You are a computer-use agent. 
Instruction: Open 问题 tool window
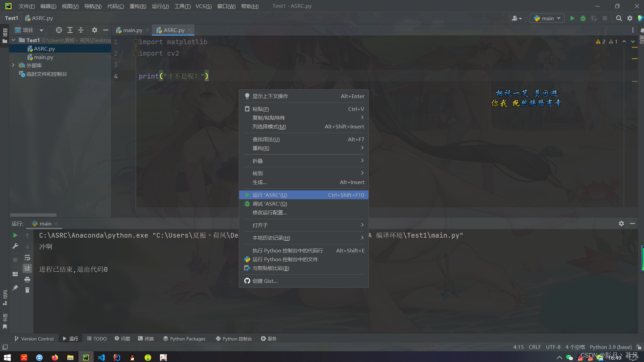(x=122, y=338)
